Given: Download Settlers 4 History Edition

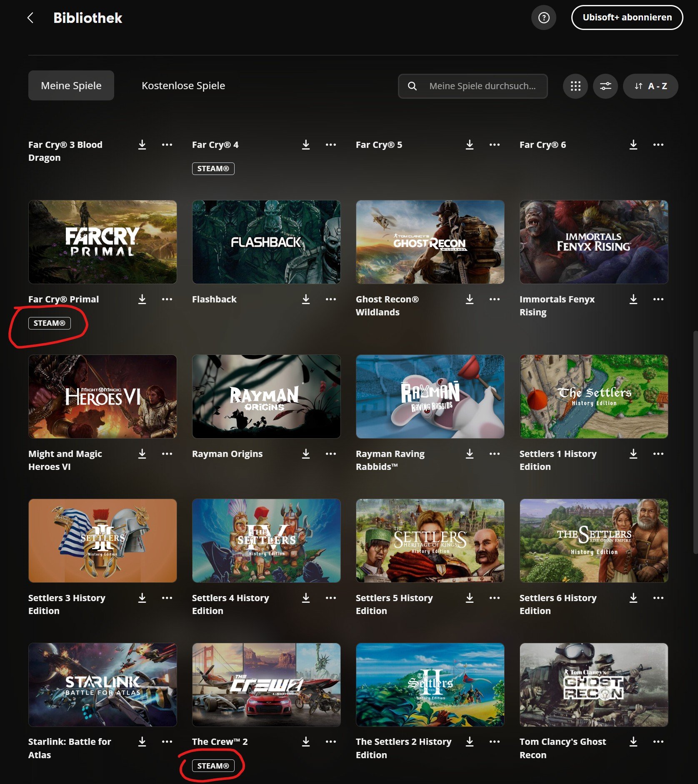Looking at the screenshot, I should point(306,598).
